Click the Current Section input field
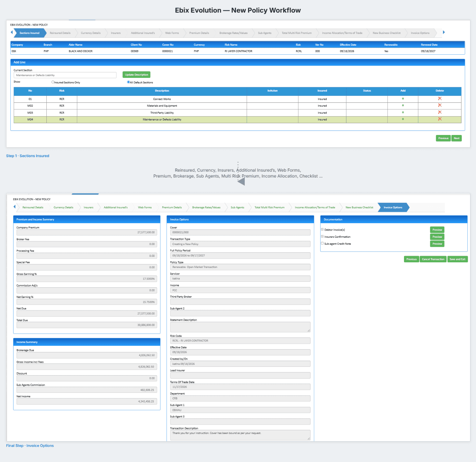The height and width of the screenshot is (462, 476). (x=65, y=75)
